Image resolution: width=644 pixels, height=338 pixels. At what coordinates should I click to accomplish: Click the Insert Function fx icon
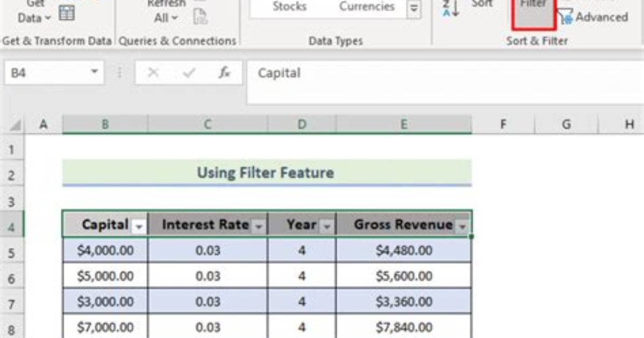click(x=224, y=73)
